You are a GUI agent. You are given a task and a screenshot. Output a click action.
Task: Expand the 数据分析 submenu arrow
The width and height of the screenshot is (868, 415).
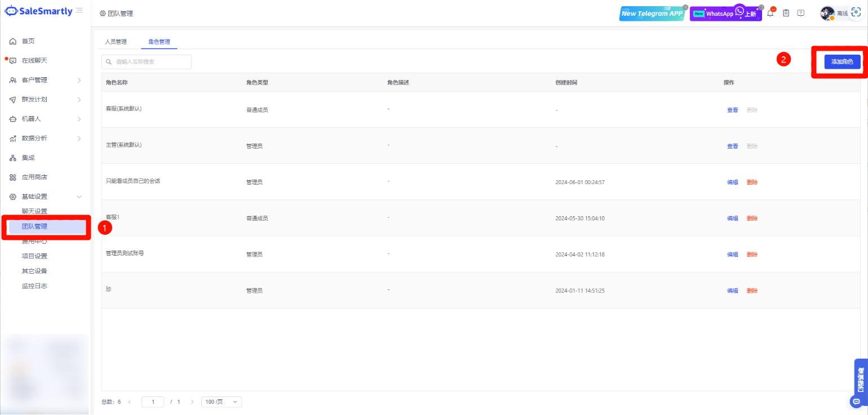[x=79, y=139]
